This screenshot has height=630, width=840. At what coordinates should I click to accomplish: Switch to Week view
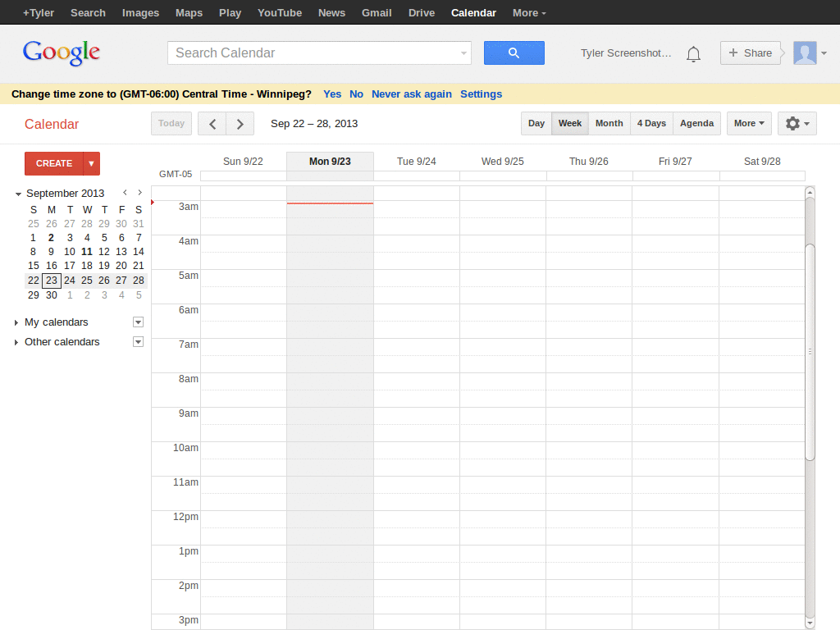(x=570, y=124)
